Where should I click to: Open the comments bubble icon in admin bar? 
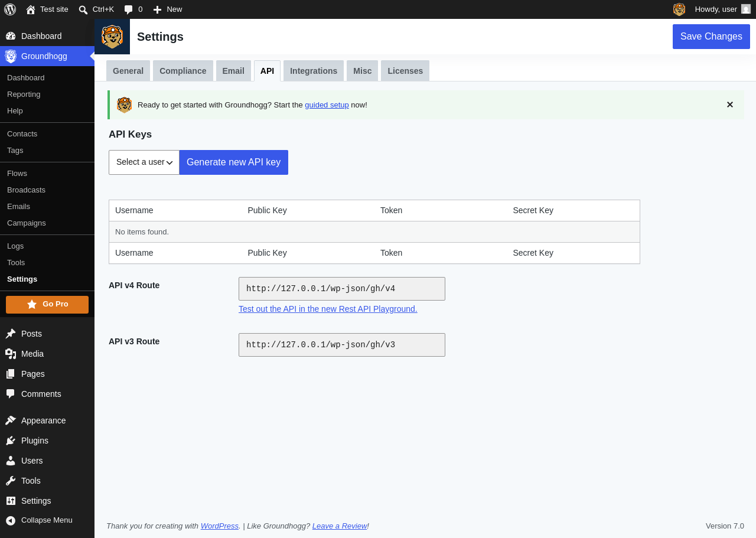coord(128,9)
